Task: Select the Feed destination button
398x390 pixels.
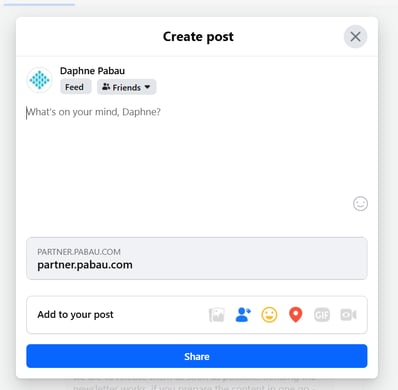Action: tap(76, 87)
